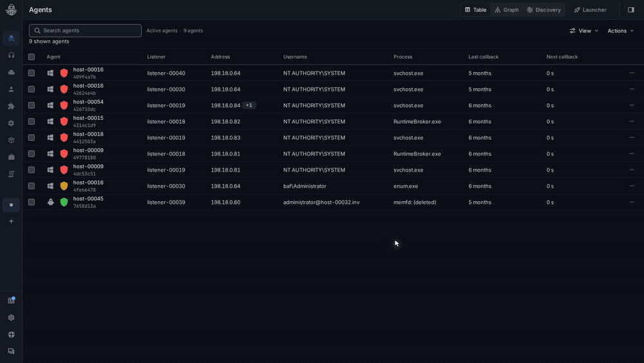
Task: Sort by the Last callback column header
Action: click(483, 57)
